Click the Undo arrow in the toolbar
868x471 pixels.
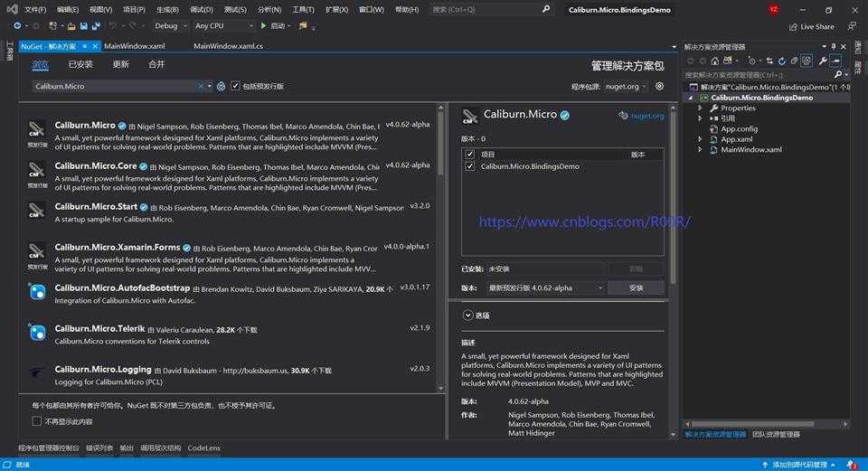pos(113,26)
